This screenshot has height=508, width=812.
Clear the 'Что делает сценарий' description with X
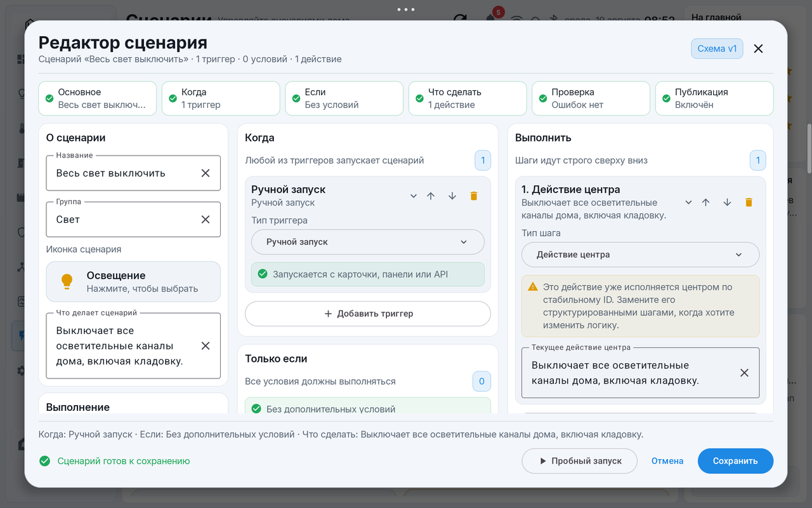(x=206, y=346)
